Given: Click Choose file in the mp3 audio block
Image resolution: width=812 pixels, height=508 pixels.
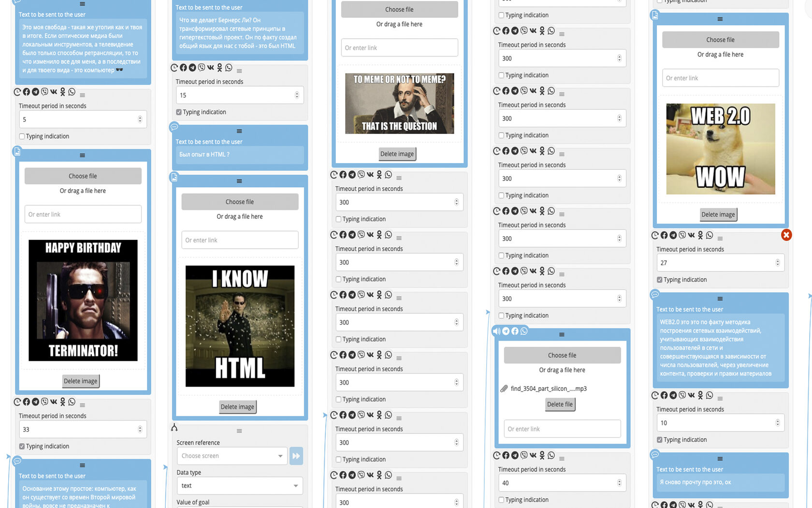Looking at the screenshot, I should 562,355.
